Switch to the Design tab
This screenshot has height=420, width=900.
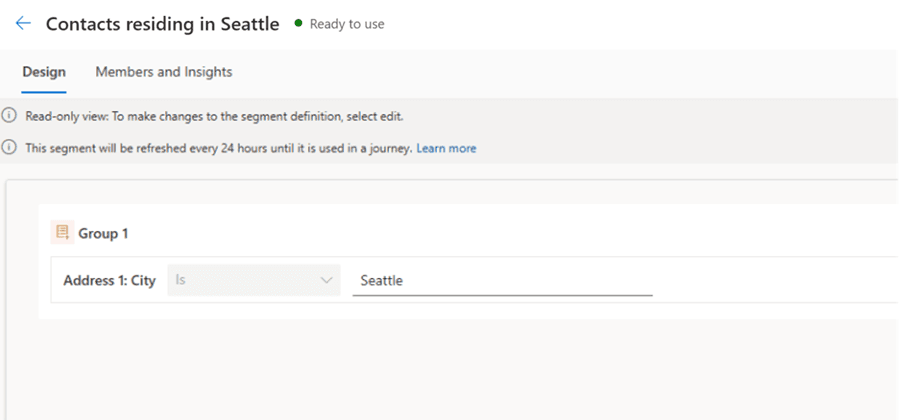44,72
